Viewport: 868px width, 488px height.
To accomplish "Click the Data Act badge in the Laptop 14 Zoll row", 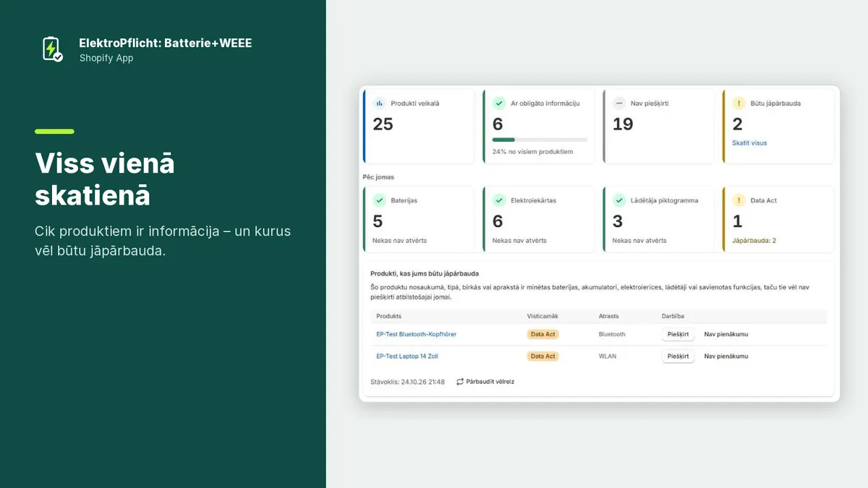I will point(542,356).
